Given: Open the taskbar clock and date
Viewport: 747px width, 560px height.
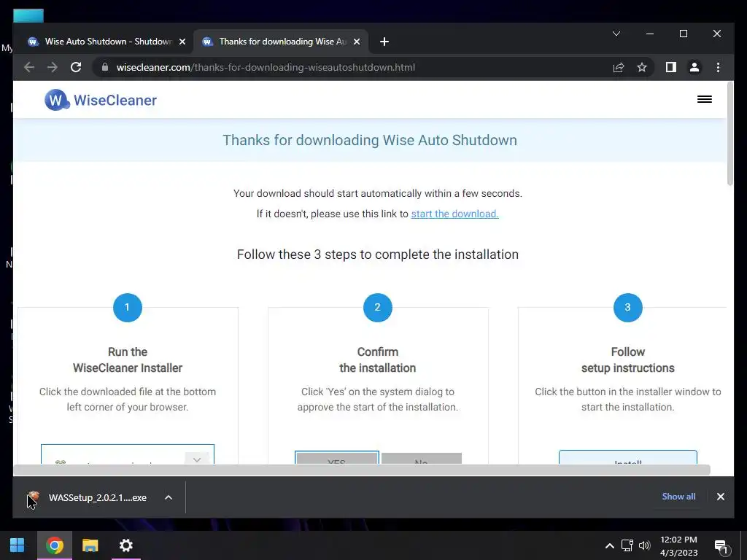Looking at the screenshot, I should (679, 545).
